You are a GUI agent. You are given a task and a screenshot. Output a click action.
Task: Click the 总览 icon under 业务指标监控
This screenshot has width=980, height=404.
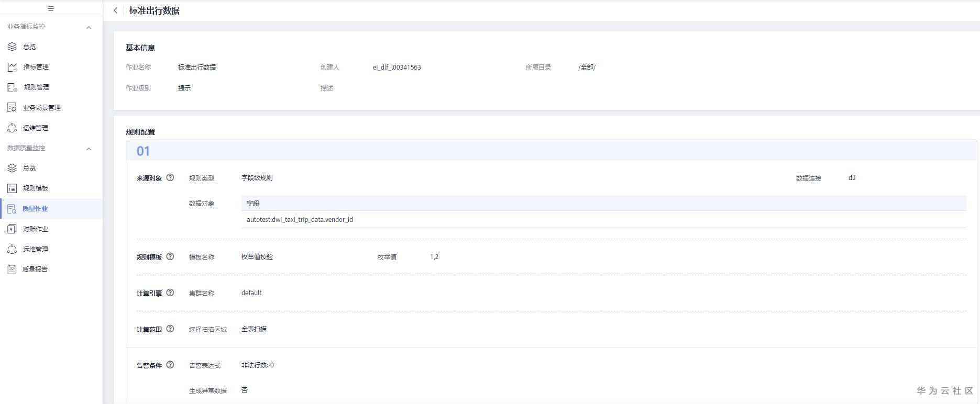(12, 47)
